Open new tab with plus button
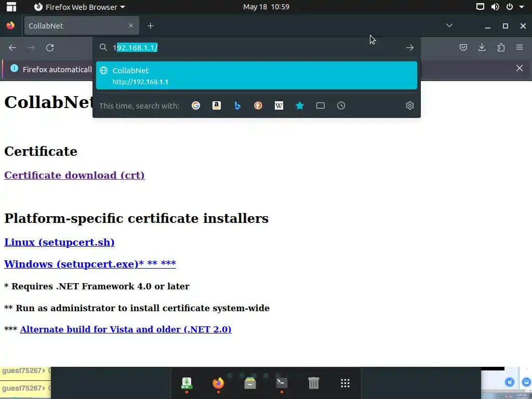The width and height of the screenshot is (532, 399). click(150, 26)
